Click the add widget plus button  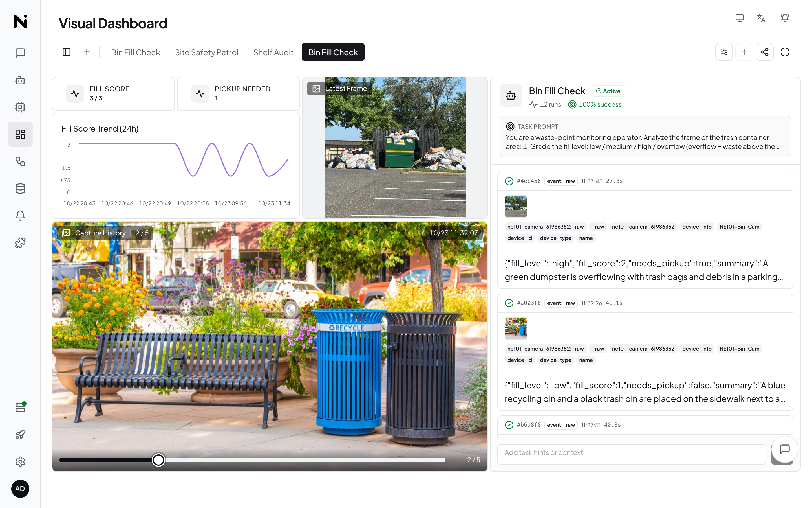(744, 52)
